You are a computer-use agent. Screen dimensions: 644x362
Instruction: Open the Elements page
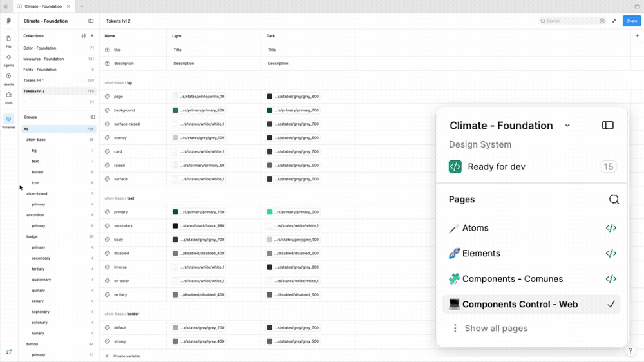click(x=481, y=254)
